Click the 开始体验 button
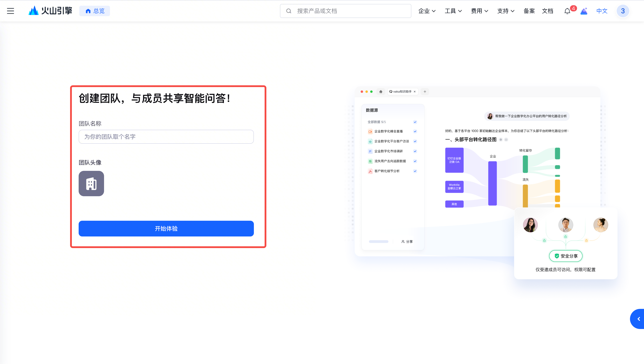The width and height of the screenshot is (644, 364). (x=166, y=229)
